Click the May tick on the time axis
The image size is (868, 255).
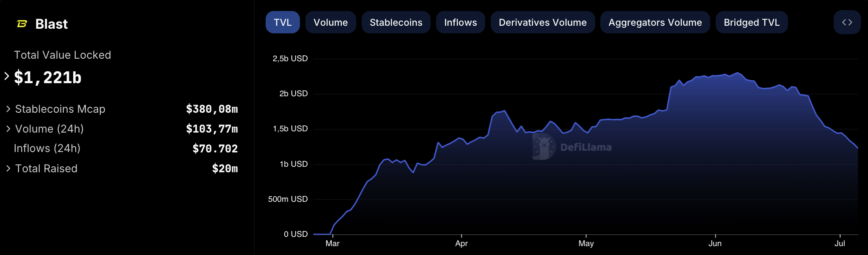point(586,244)
